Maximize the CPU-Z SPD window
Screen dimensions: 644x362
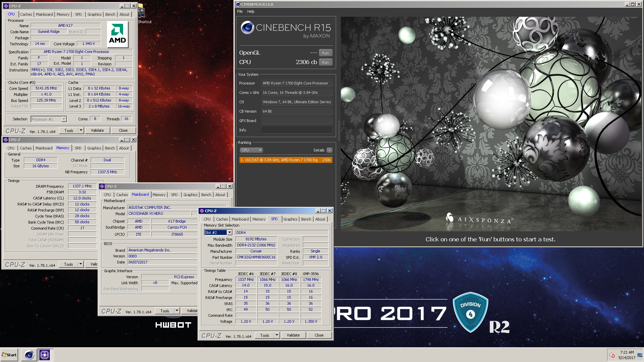click(324, 211)
